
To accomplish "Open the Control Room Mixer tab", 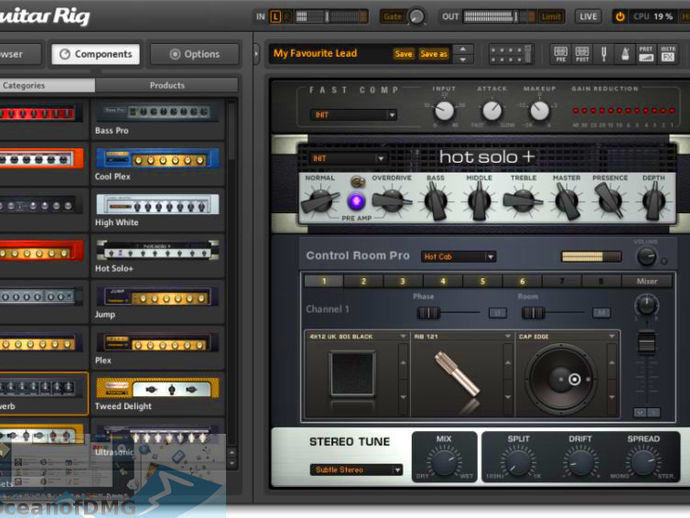I will tap(647, 281).
